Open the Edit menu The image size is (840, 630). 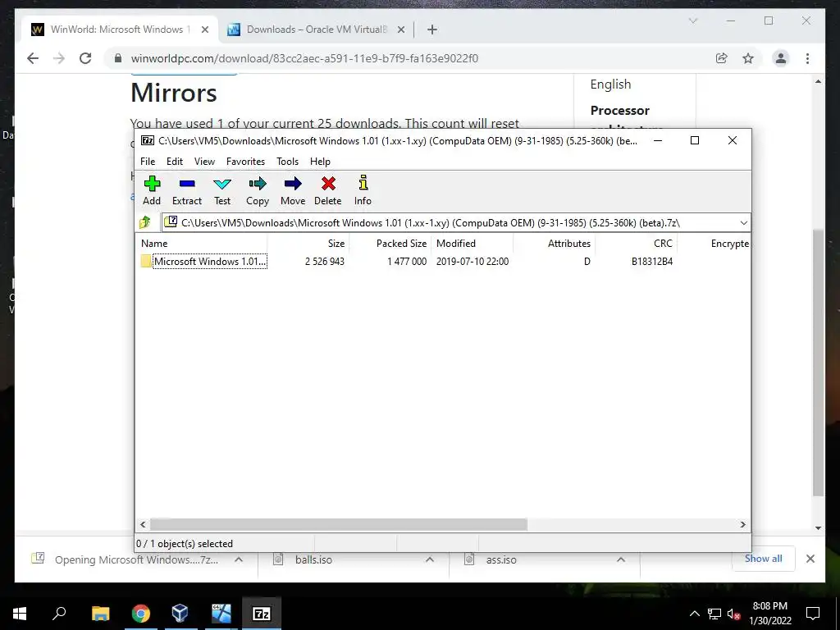click(x=175, y=162)
